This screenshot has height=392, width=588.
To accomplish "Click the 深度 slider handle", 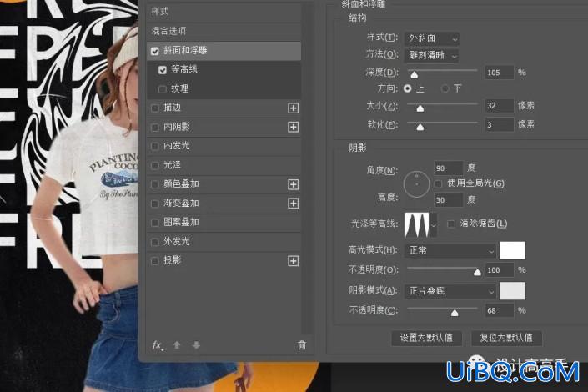I will (414, 75).
